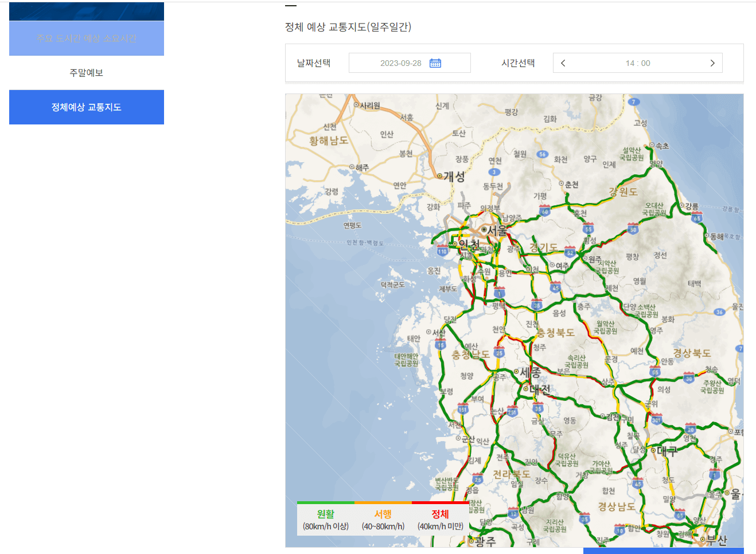Click the route 110 shield near 인천

(442, 251)
